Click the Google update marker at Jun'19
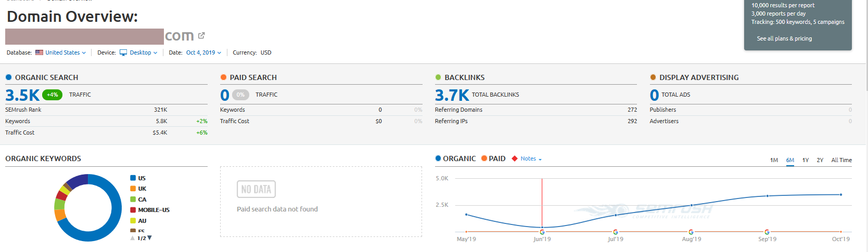 [542, 232]
